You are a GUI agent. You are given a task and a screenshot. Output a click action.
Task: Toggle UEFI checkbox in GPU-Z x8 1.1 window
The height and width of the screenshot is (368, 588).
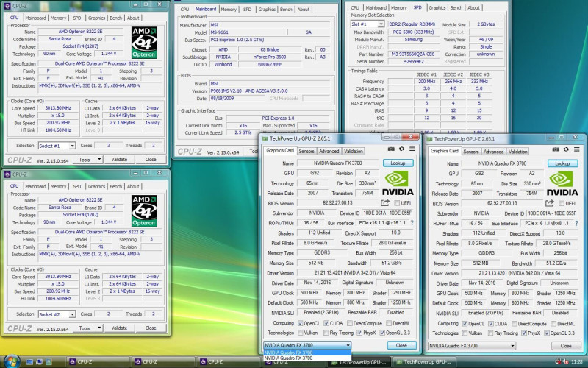click(562, 204)
